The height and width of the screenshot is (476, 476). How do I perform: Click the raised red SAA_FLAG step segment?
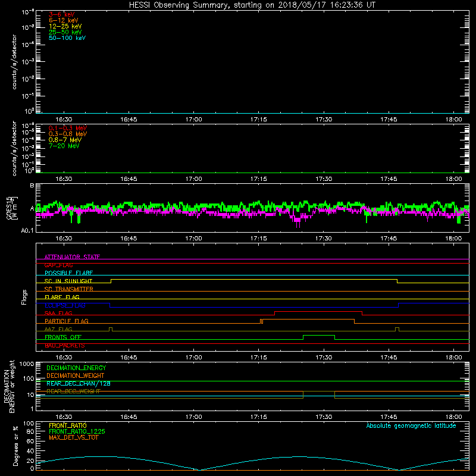[x=318, y=311]
